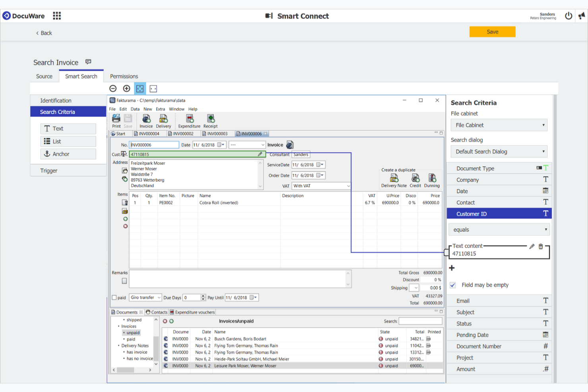
Task: Change the equals condition dropdown
Action: click(499, 229)
